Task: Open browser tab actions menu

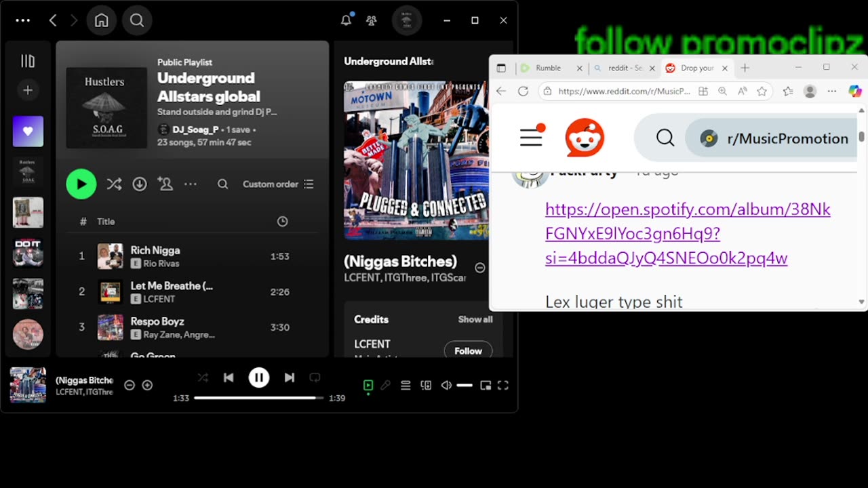Action: 501,68
